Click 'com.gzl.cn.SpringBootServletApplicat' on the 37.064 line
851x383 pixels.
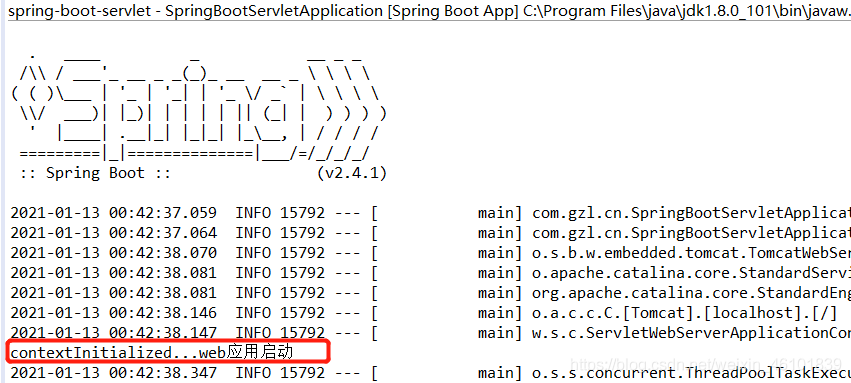point(691,233)
